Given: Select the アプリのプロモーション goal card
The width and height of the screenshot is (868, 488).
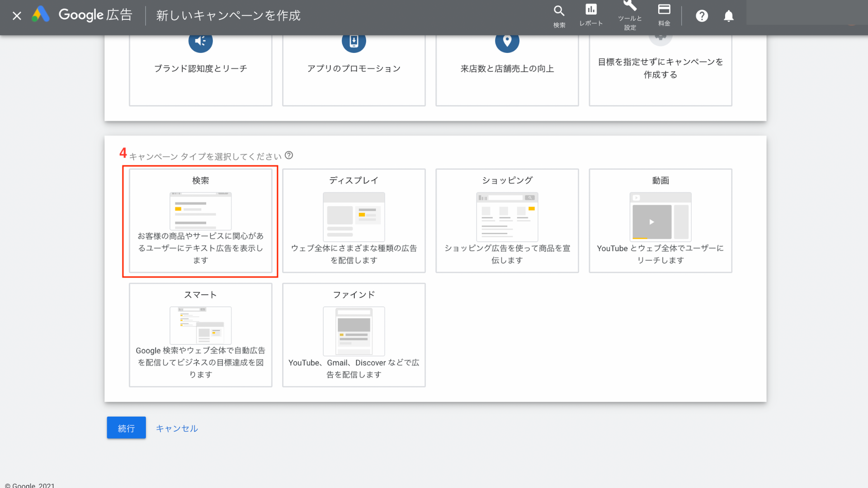Looking at the screenshot, I should (x=354, y=70).
